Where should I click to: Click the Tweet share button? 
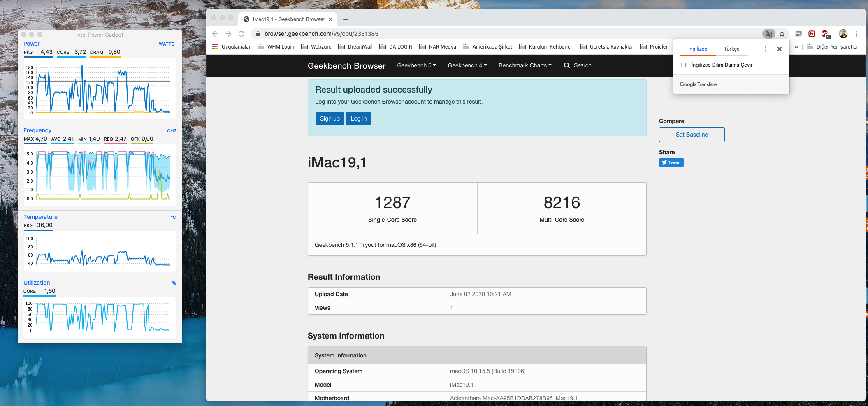coord(671,162)
